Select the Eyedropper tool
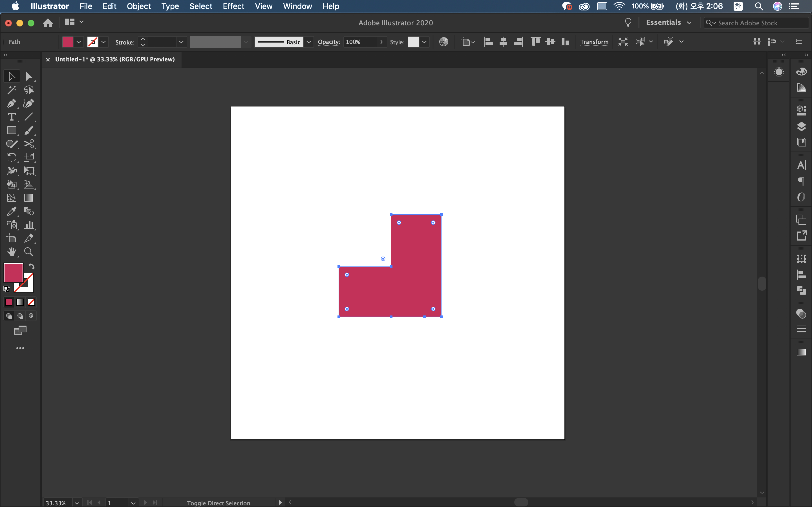 point(11,211)
